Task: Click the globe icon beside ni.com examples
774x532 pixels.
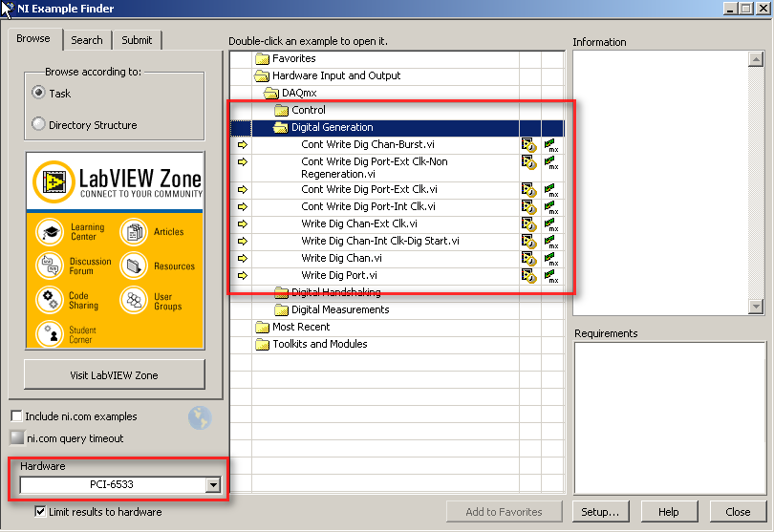Action: [x=200, y=418]
